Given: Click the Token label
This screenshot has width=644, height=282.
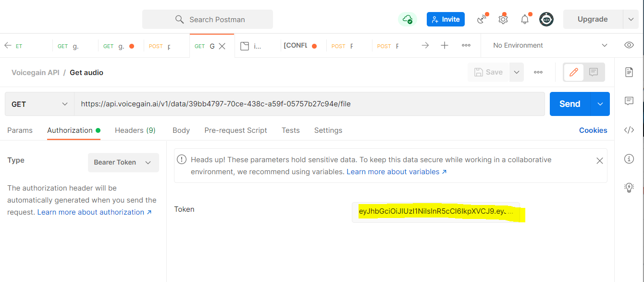Looking at the screenshot, I should (x=185, y=209).
